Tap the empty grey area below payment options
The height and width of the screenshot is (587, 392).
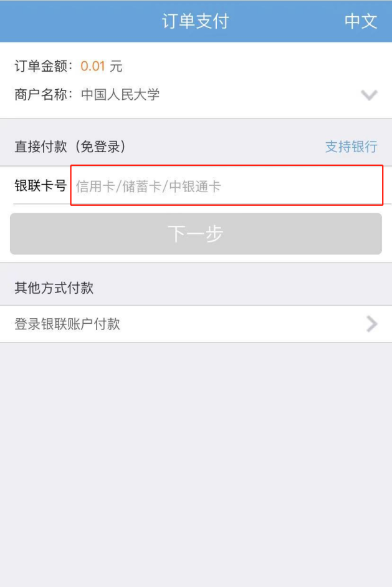tap(196, 464)
